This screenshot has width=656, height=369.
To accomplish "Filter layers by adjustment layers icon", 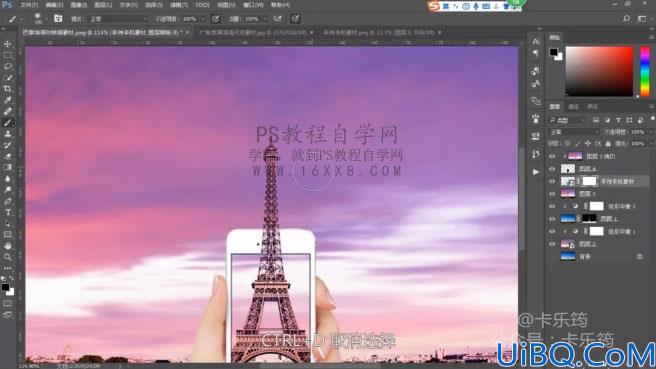I will pyautogui.click(x=607, y=120).
